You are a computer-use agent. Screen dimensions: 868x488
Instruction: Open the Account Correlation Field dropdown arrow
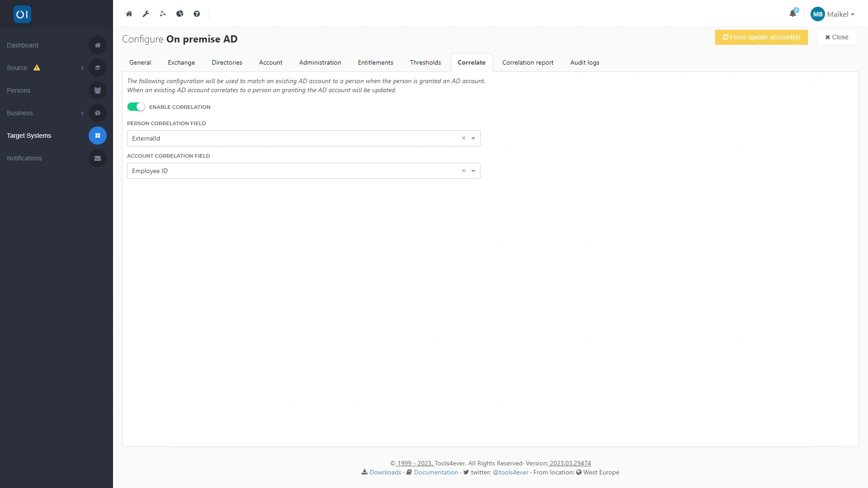[473, 171]
